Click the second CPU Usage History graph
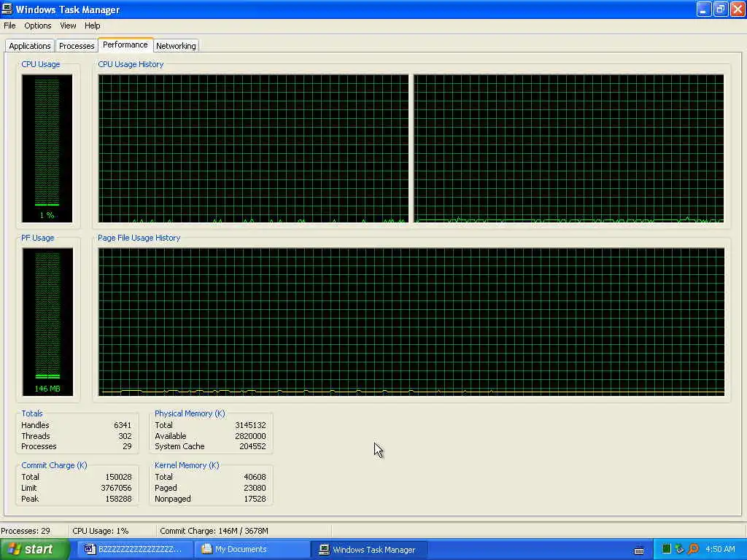747x560 pixels. pyautogui.click(x=568, y=148)
